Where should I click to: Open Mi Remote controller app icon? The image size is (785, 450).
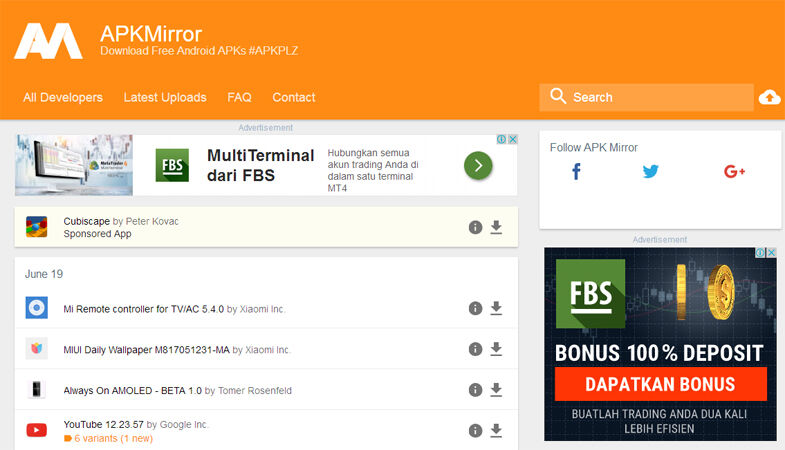pos(37,308)
